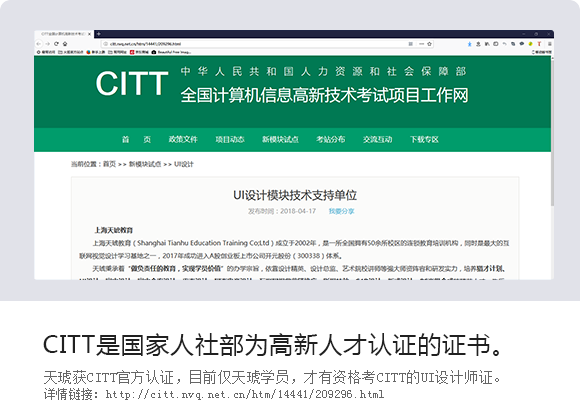The width and height of the screenshot is (580, 419).
Task: Open 下载专区 navigation item
Action: 424,139
